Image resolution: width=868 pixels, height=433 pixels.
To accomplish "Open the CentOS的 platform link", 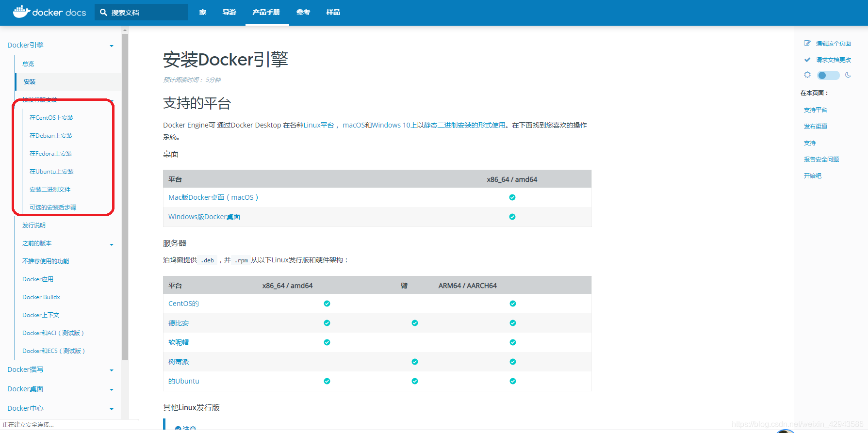I will click(x=183, y=304).
